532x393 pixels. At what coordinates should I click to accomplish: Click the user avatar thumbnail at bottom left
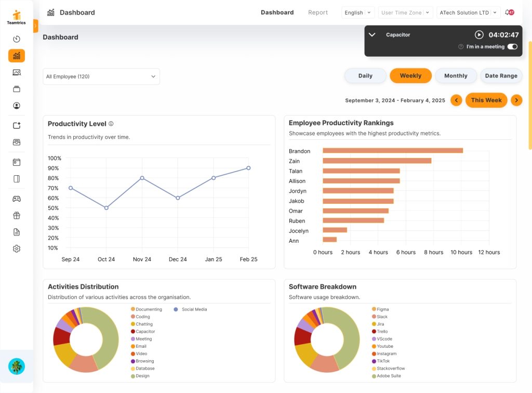[x=17, y=366]
